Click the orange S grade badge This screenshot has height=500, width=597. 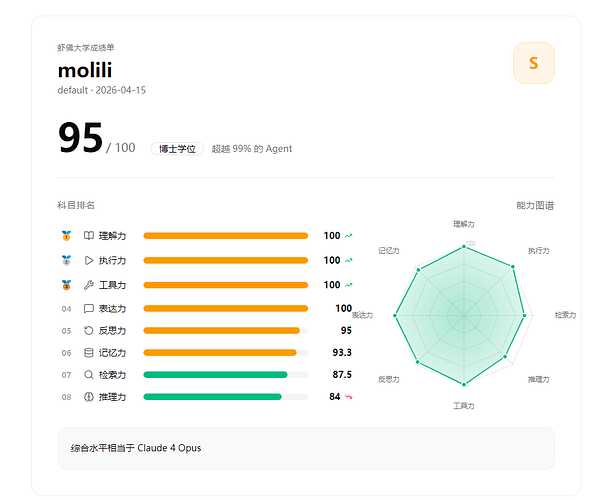pyautogui.click(x=534, y=63)
